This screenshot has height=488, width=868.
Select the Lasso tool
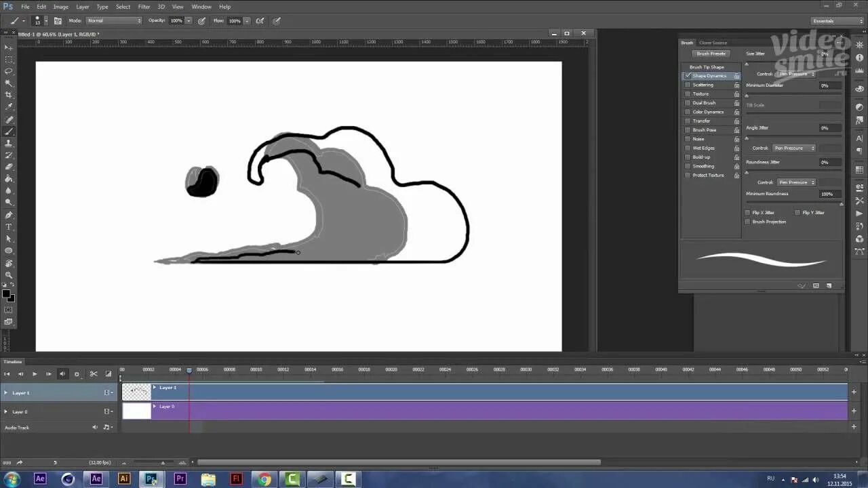[x=9, y=71]
